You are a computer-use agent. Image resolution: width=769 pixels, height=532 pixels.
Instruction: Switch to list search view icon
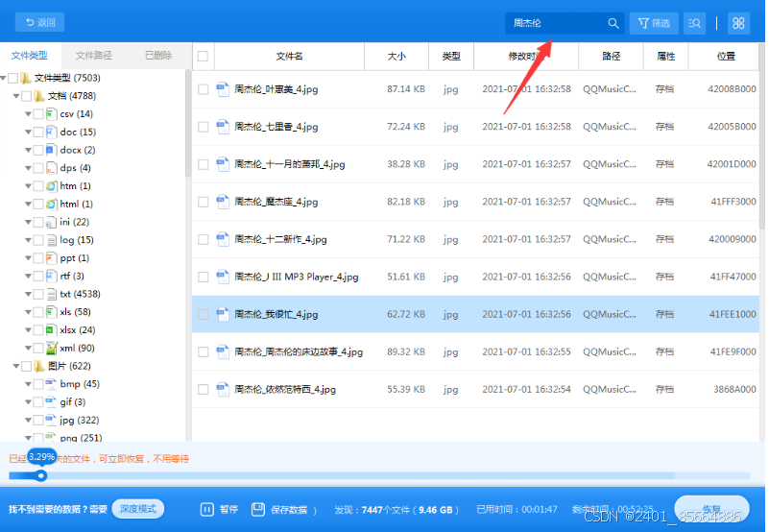point(694,23)
